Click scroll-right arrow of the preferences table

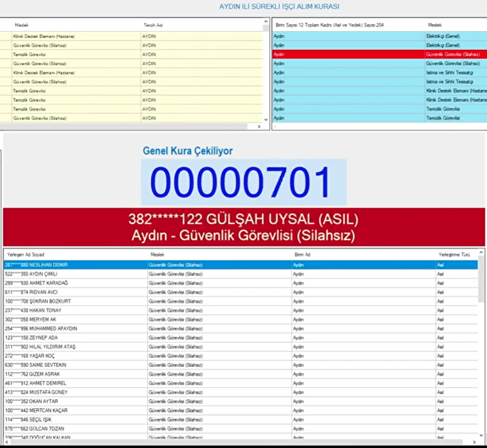[x=259, y=126]
